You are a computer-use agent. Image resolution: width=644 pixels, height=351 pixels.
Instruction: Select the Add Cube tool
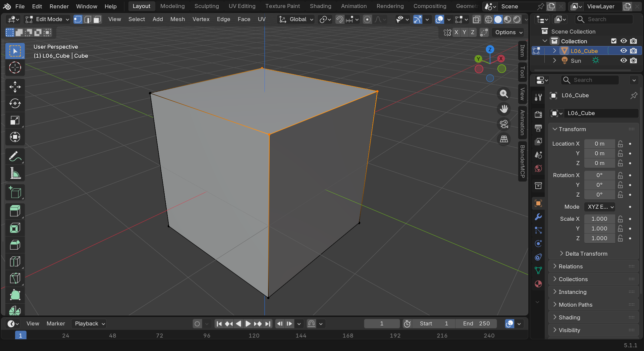point(15,193)
